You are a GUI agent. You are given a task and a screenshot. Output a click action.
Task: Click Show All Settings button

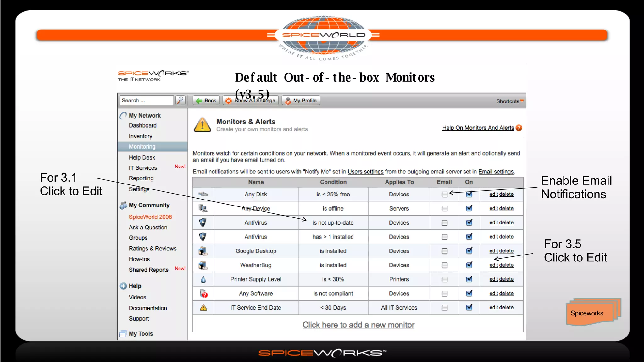pyautogui.click(x=251, y=101)
